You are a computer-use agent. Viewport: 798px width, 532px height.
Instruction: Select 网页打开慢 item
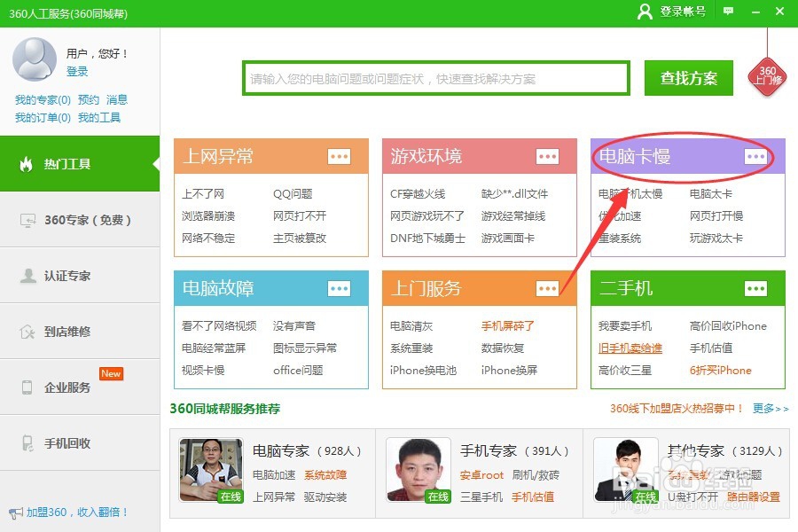(x=716, y=215)
